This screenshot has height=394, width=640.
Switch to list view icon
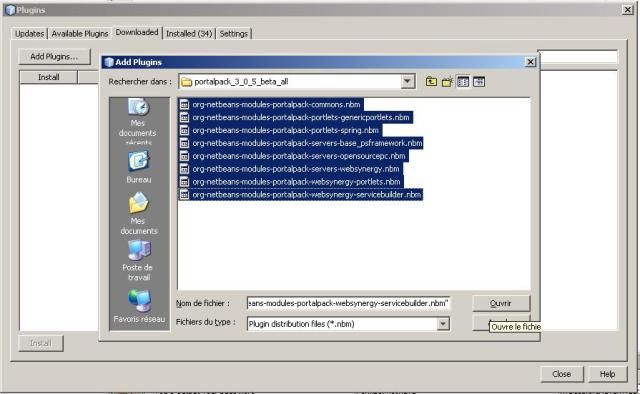[463, 82]
